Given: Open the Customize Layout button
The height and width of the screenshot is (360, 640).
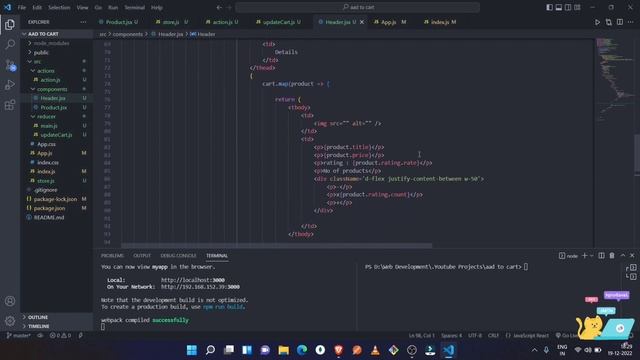Looking at the screenshot, I should (578, 7).
